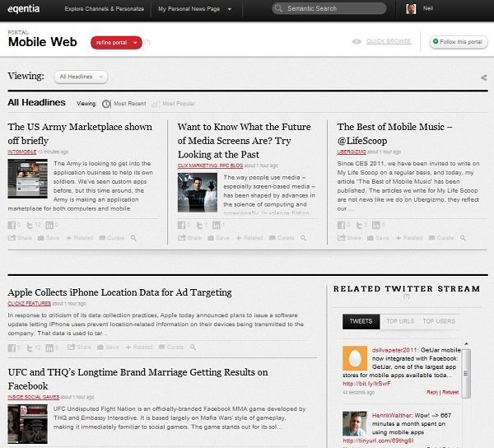Click Related under Best of Mobile Music article

409,238
